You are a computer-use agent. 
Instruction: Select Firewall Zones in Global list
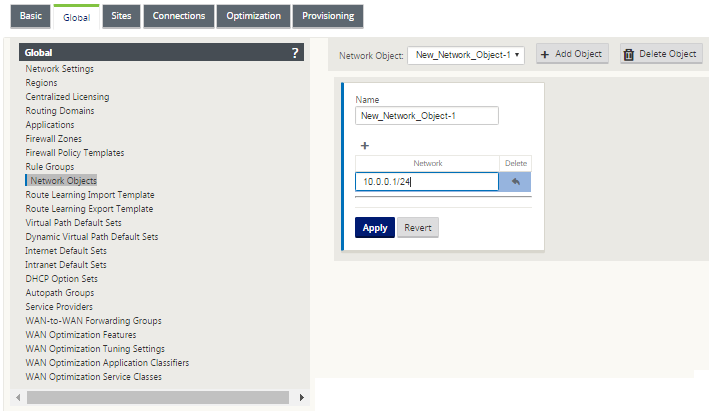point(53,139)
